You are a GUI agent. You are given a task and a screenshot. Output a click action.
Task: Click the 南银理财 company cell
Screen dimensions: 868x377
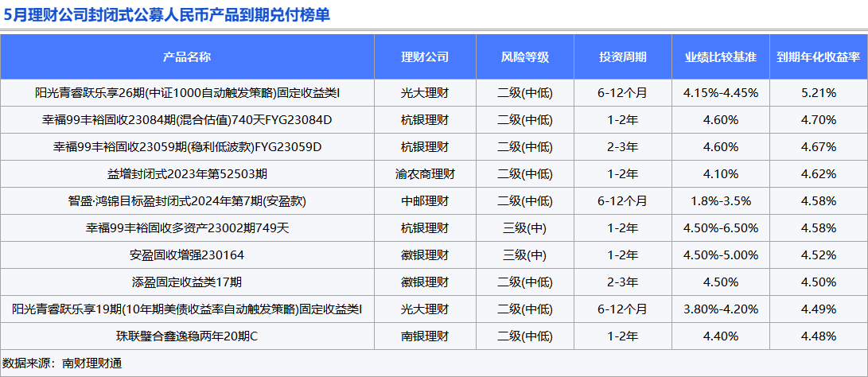click(x=425, y=336)
